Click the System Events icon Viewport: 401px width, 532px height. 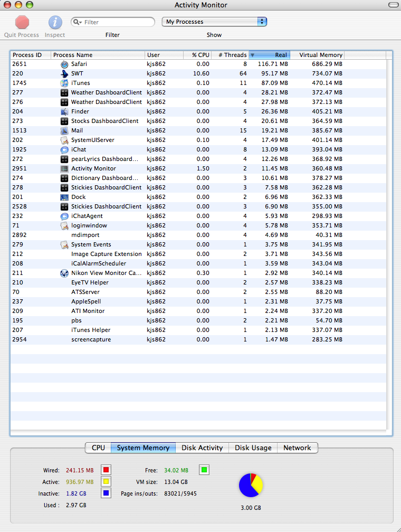[x=64, y=245]
